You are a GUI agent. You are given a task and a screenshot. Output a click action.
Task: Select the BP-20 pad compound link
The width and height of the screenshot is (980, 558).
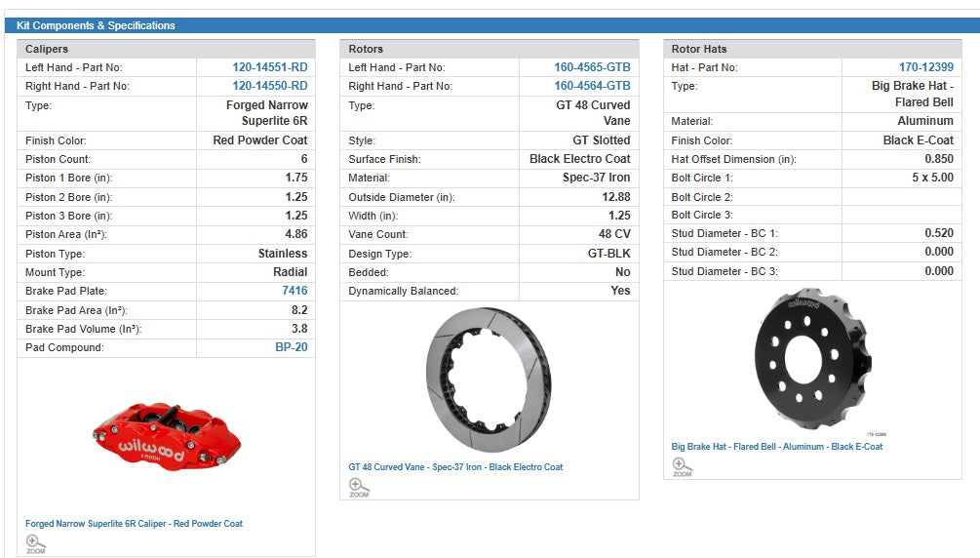(291, 347)
